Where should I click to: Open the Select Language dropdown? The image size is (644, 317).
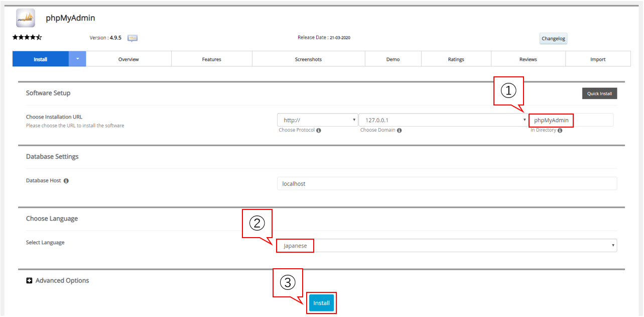click(447, 246)
